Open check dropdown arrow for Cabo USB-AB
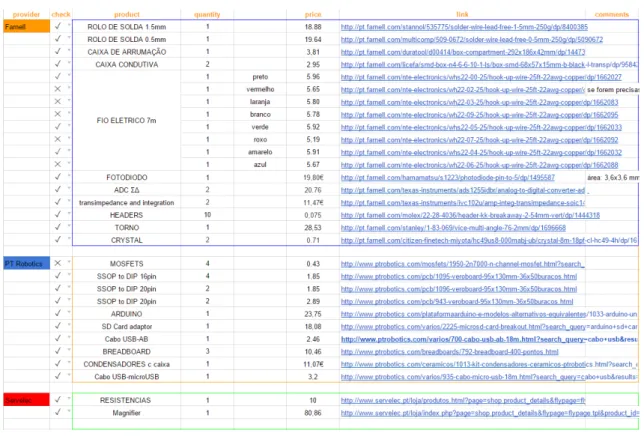Screen dimensions: 644x436 click(x=69, y=338)
